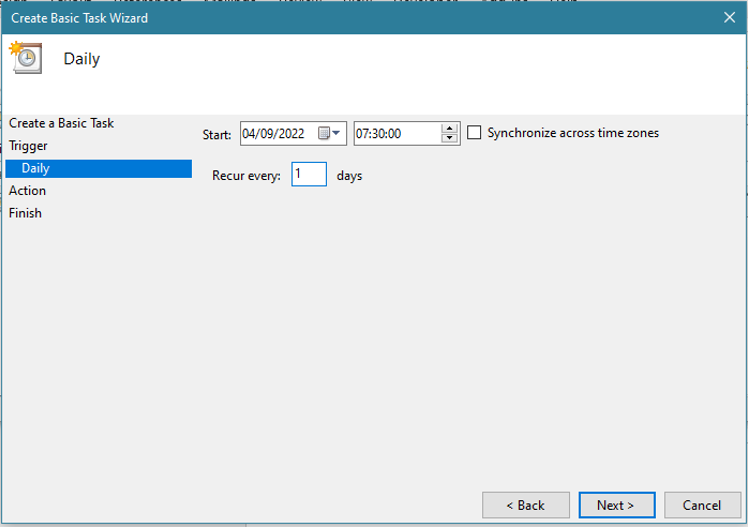748x527 pixels.
Task: Click the Daily heading beside the clock icon
Action: [x=82, y=59]
